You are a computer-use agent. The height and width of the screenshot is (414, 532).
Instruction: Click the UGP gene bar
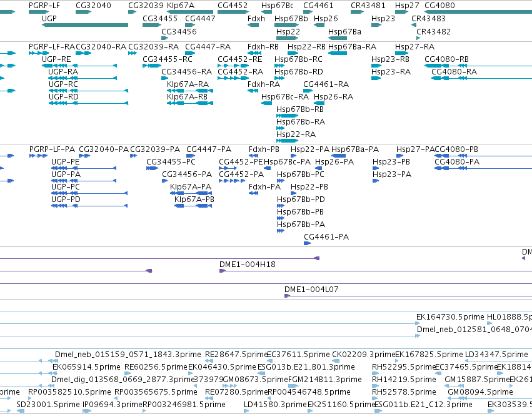[85, 25]
